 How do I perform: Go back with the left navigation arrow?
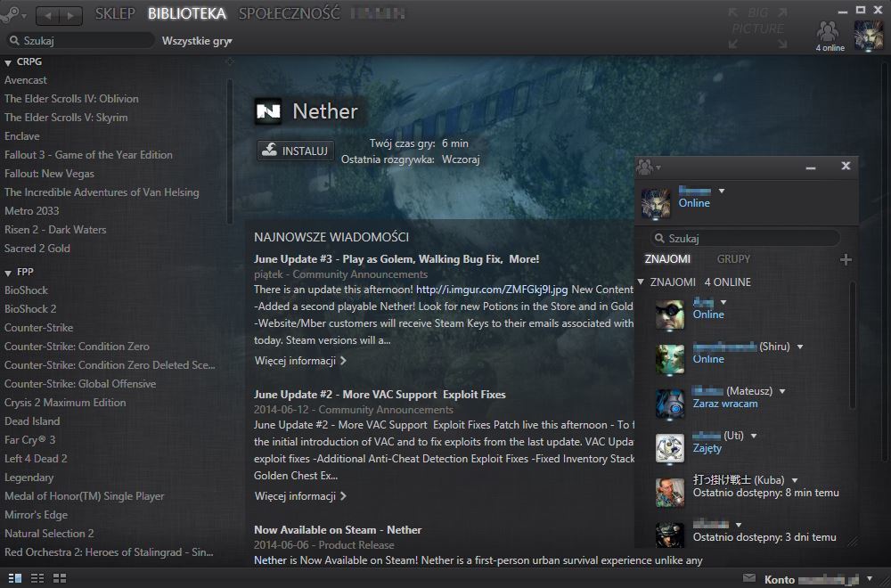48,15
